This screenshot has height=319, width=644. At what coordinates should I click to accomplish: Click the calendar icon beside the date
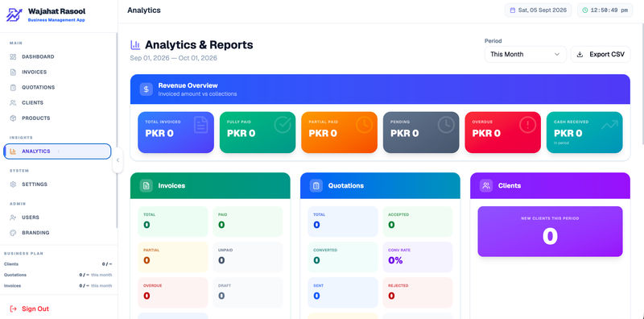512,10
